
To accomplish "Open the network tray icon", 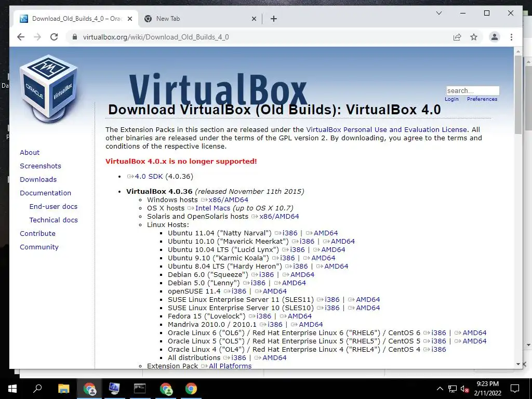I will click(x=453, y=389).
